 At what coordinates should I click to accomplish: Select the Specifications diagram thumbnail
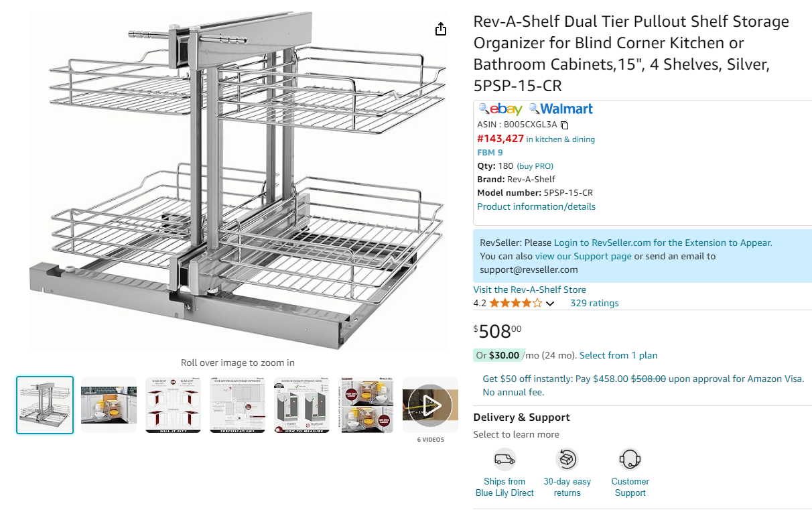(237, 405)
